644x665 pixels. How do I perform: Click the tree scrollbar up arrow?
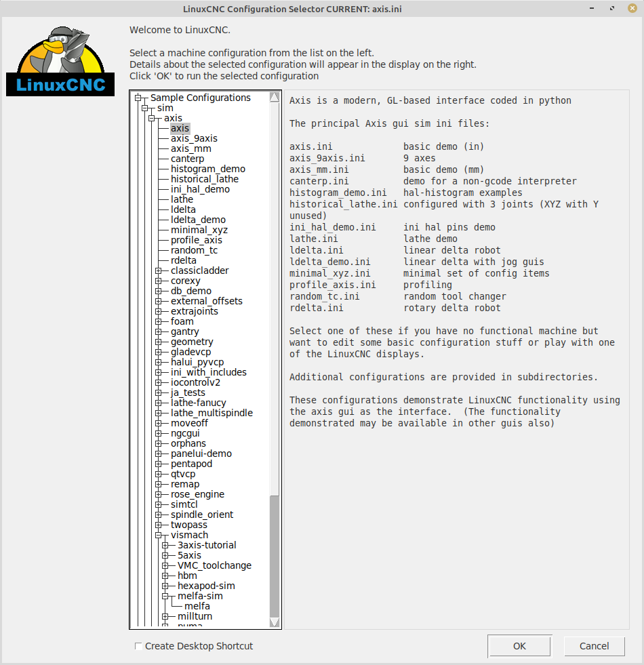[x=275, y=97]
